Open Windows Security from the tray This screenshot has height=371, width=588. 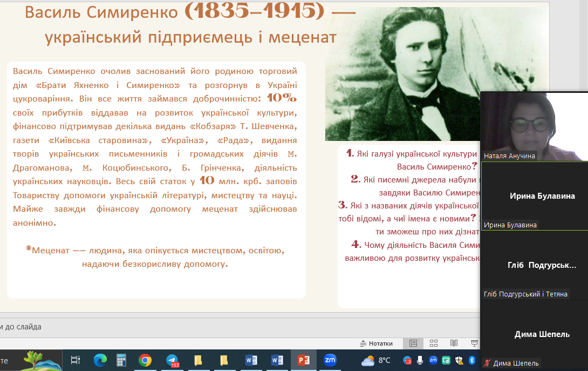click(459, 361)
